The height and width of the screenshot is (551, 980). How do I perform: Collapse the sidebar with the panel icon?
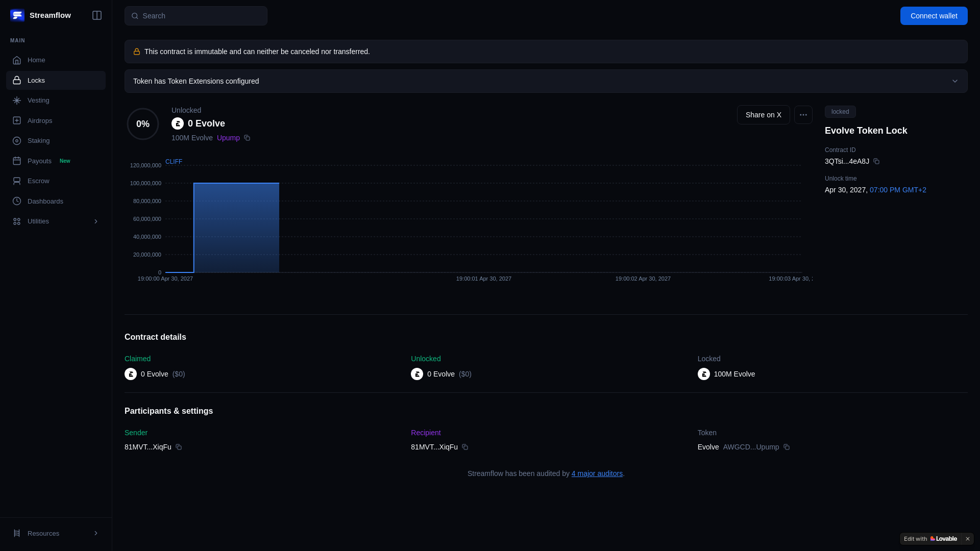[x=97, y=15]
